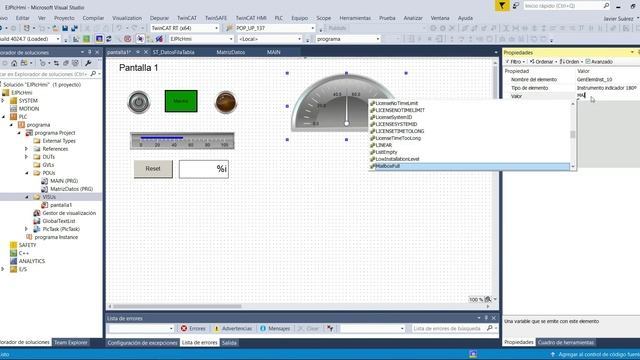Open the Herramientas menu
This screenshot has height=360, width=640.
355,18
